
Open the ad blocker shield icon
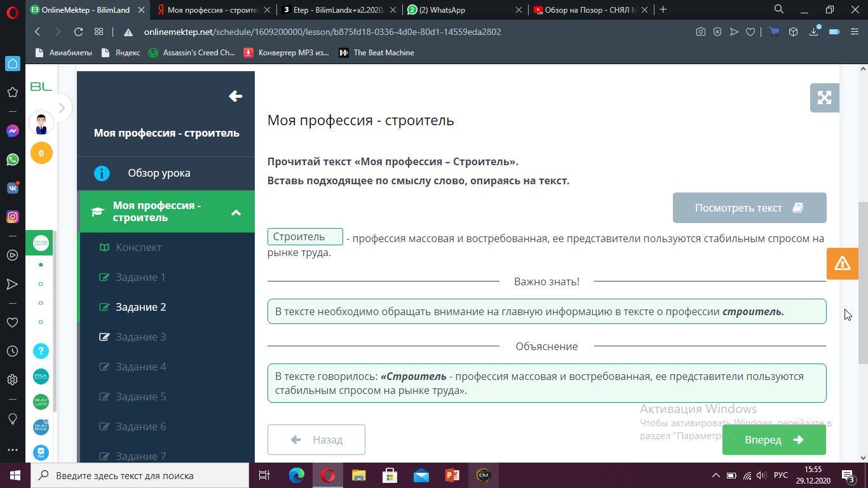(x=717, y=32)
